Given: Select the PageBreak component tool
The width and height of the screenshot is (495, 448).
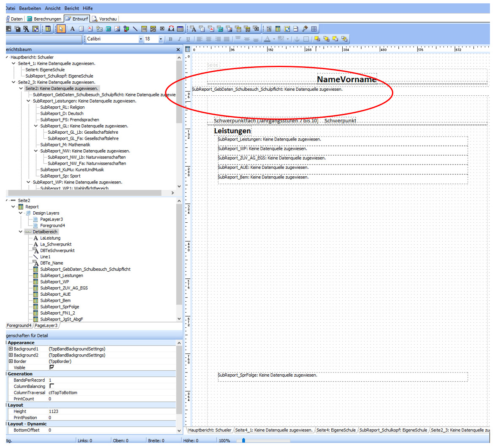Looking at the screenshot, I should (x=296, y=29).
